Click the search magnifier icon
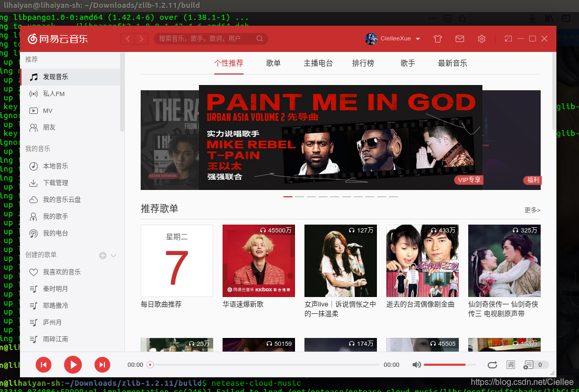The width and height of the screenshot is (579, 392). click(260, 38)
